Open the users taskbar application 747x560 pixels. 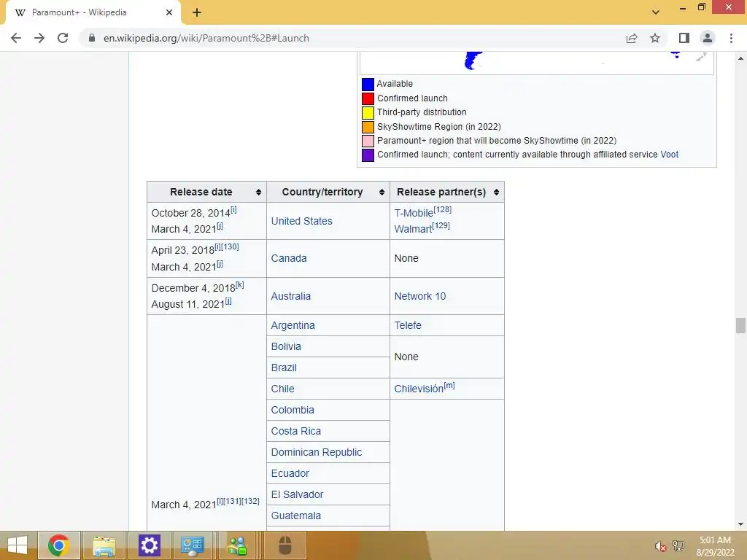(x=238, y=545)
